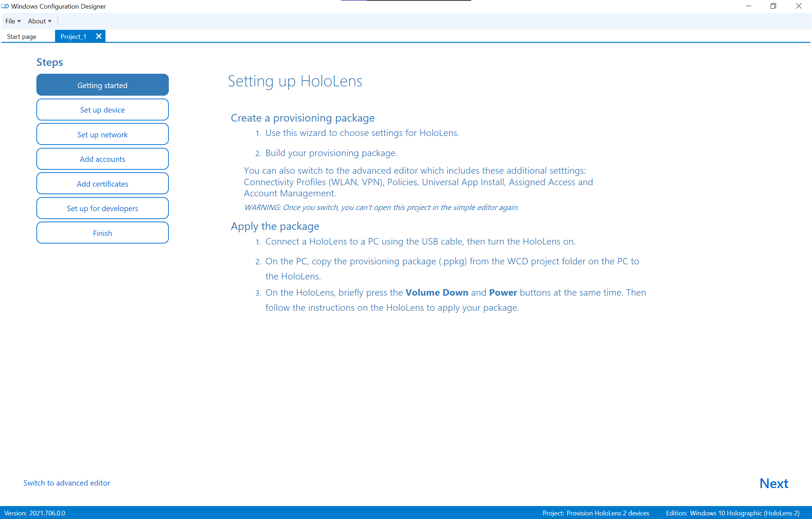Select the Set up device step
The image size is (812, 519).
[102, 110]
